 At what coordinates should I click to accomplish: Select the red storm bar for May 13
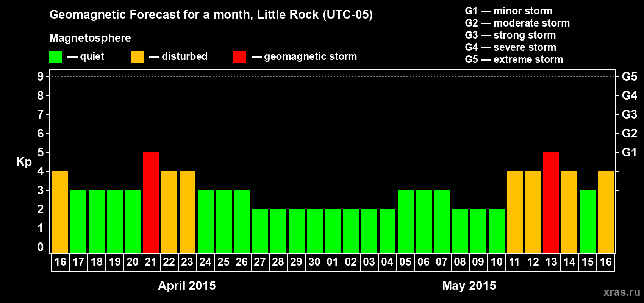pyautogui.click(x=551, y=202)
